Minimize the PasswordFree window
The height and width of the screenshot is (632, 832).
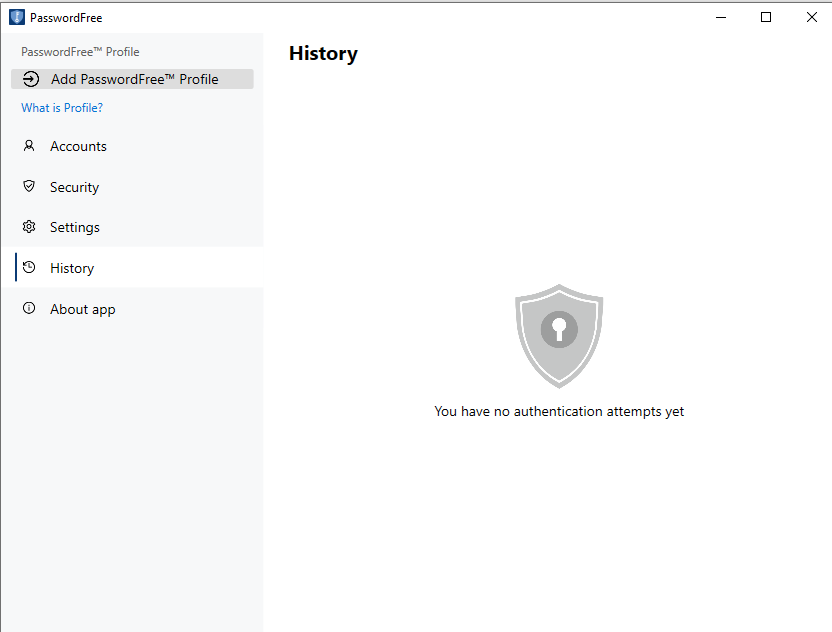point(720,17)
